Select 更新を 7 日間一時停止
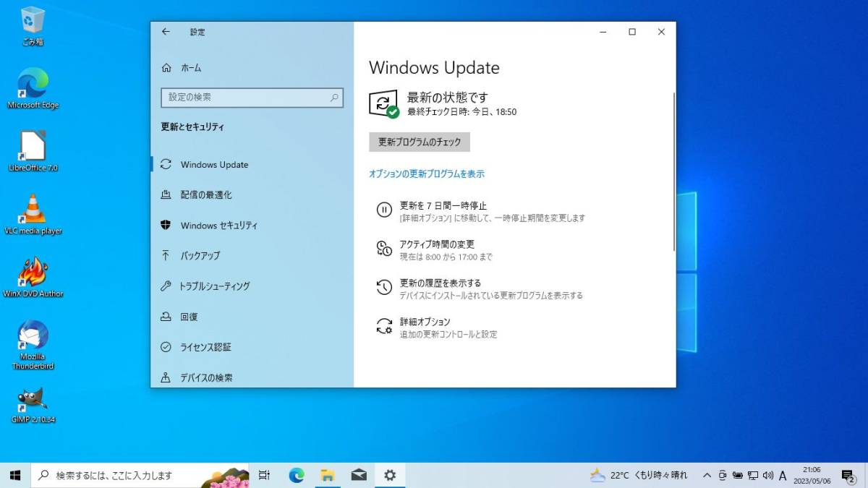The image size is (868, 488). coord(443,206)
